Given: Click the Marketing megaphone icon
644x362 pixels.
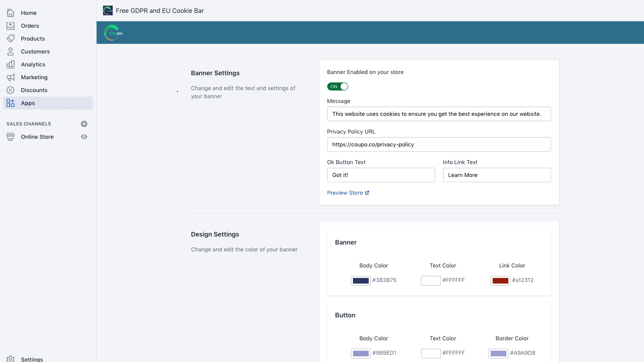Looking at the screenshot, I should (10, 77).
